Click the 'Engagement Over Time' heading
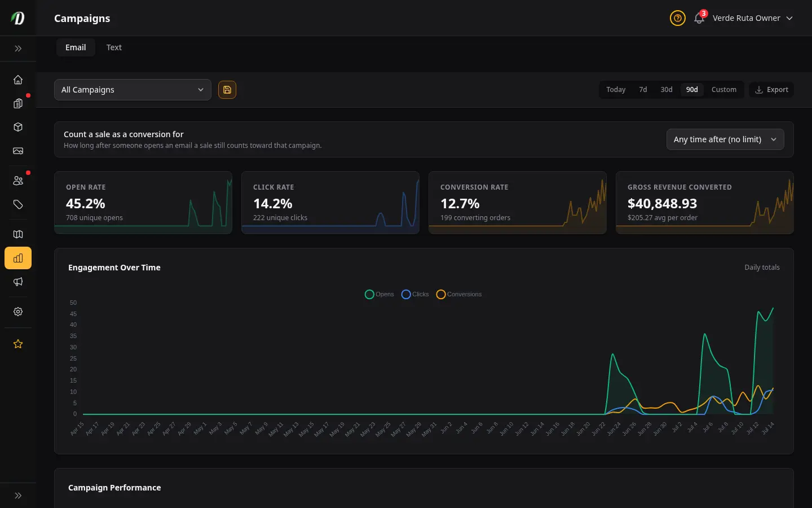Screen dimensions: 812x508 click(114, 268)
